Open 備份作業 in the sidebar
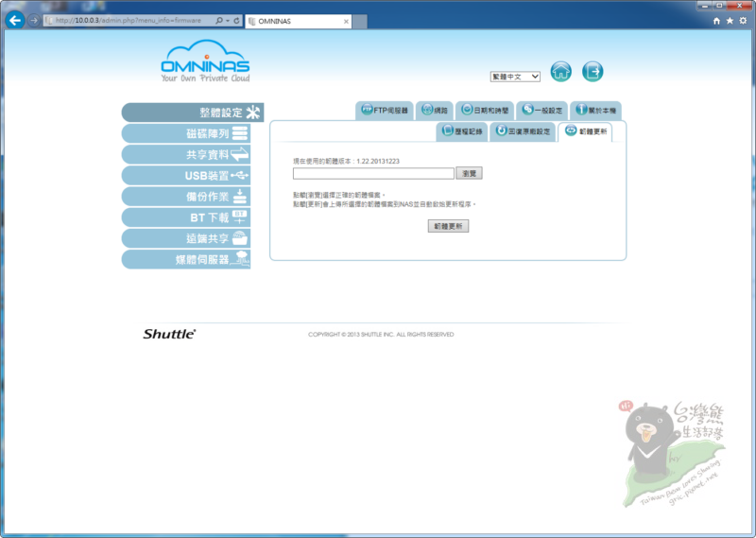This screenshot has width=756, height=538. [186, 197]
